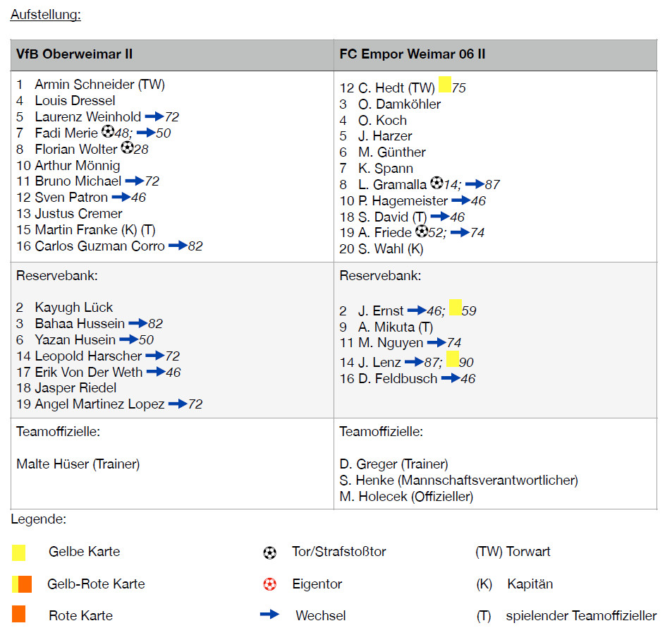This screenshot has width=672, height=628.
Task: Click the red own-goal icon in legend
Action: point(269,584)
